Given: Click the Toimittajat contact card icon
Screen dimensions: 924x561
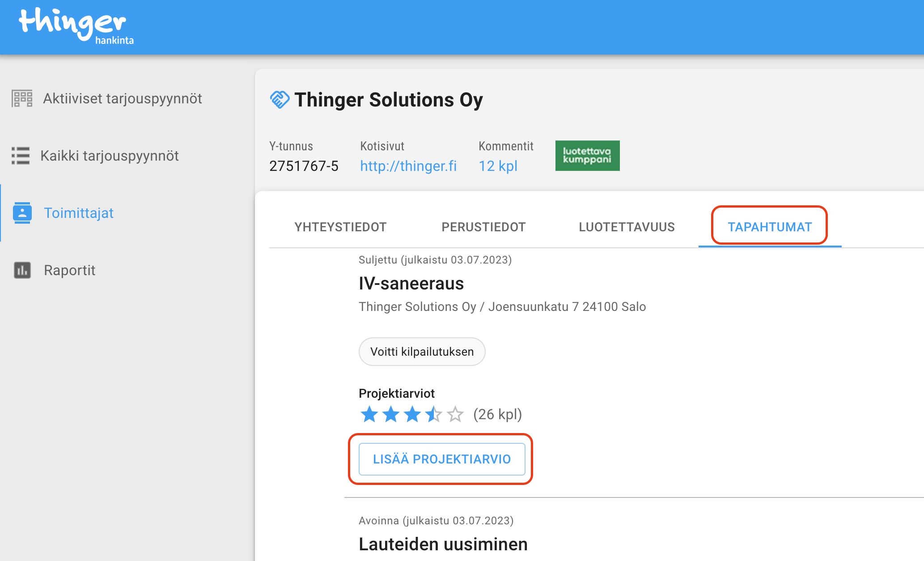Looking at the screenshot, I should pyautogui.click(x=22, y=213).
